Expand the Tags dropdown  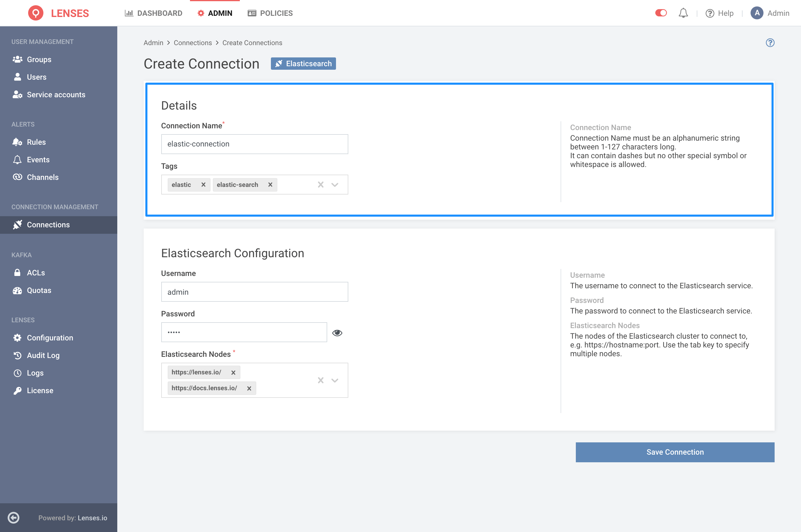[x=335, y=185]
